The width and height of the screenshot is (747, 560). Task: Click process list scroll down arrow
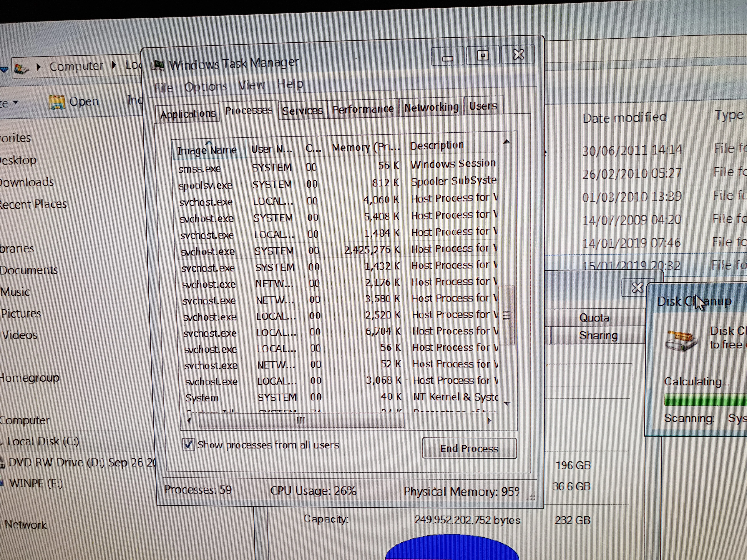pos(507,403)
